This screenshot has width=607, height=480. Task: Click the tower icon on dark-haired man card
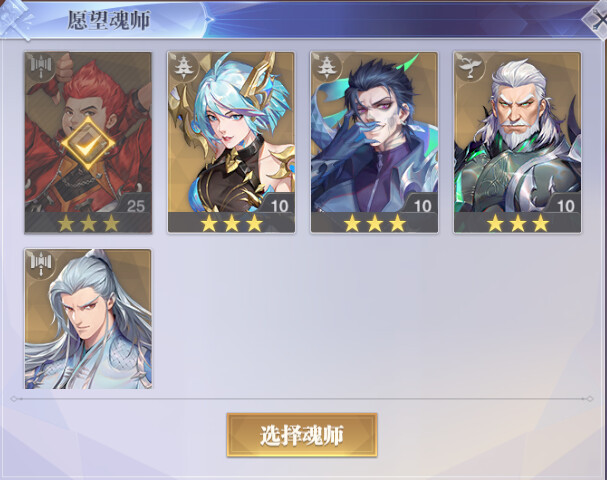pos(327,67)
